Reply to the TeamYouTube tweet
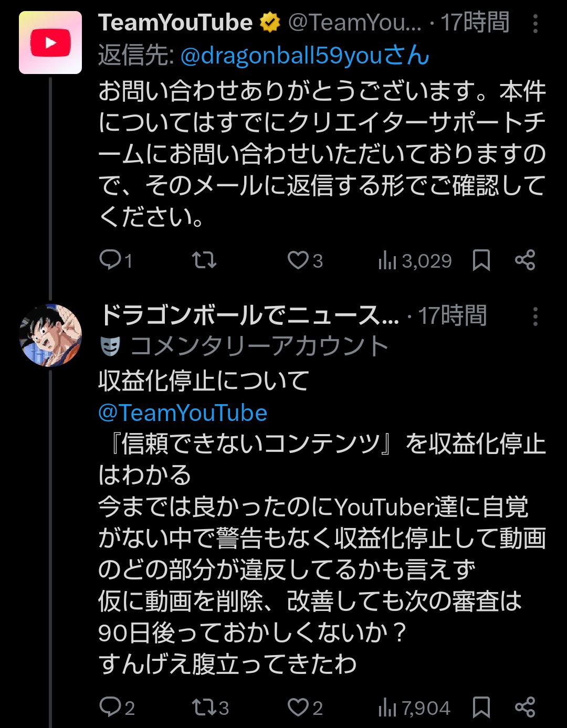Image resolution: width=567 pixels, height=728 pixels. [x=110, y=260]
